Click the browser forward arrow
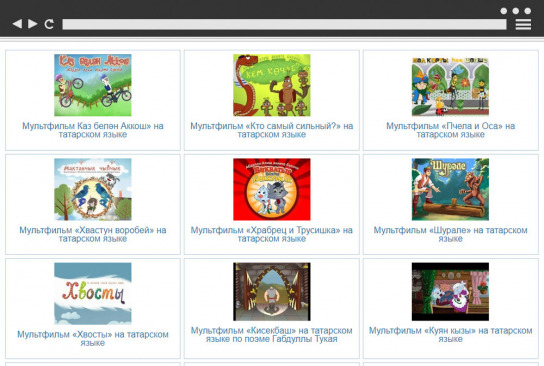544x366 pixels. 33,24
